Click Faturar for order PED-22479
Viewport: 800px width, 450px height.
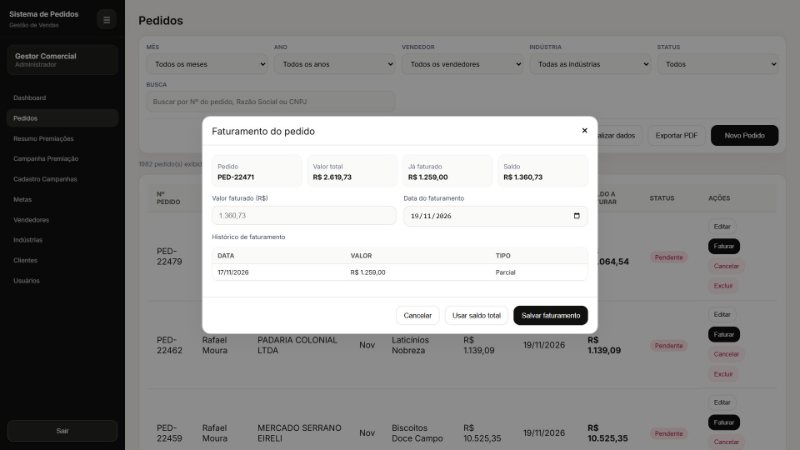[x=723, y=246]
